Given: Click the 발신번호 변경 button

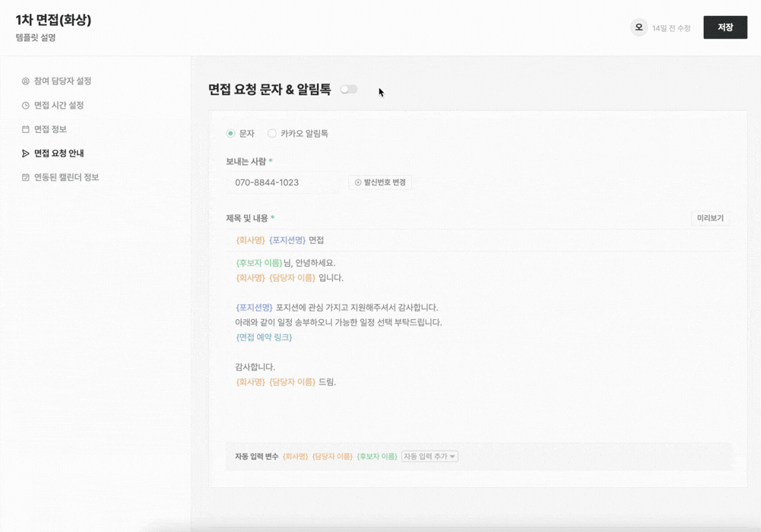Looking at the screenshot, I should point(380,182).
